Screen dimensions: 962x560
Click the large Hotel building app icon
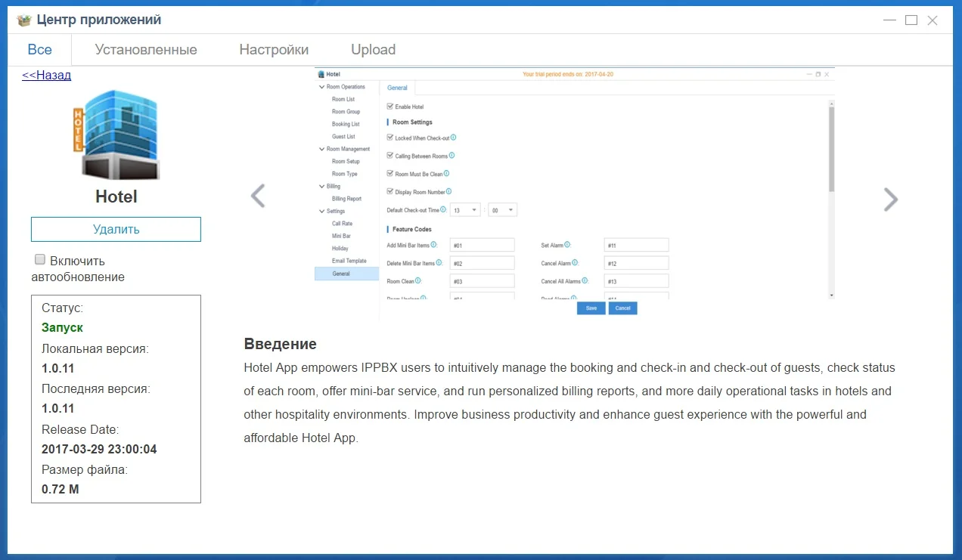pos(116,135)
